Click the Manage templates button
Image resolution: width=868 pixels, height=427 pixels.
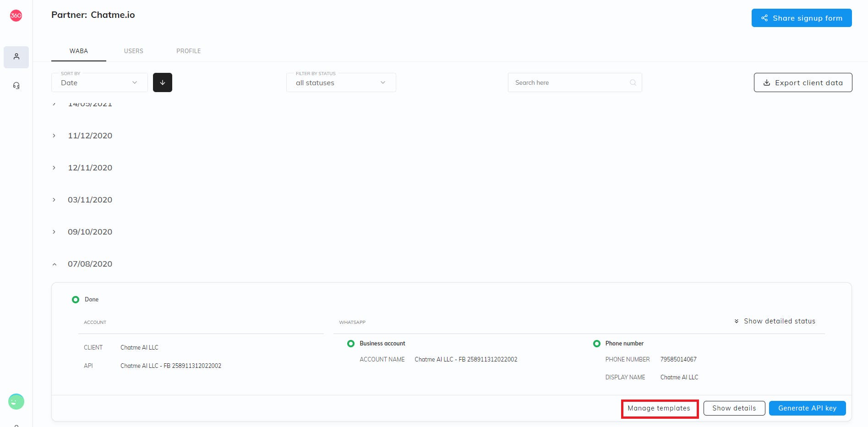tap(660, 408)
